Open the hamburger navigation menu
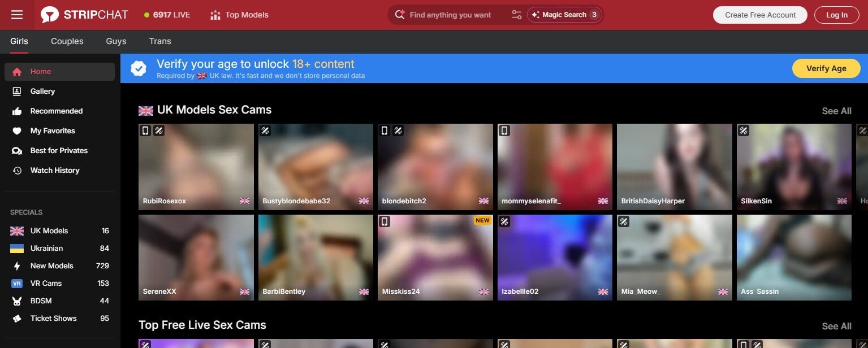 pos(16,15)
